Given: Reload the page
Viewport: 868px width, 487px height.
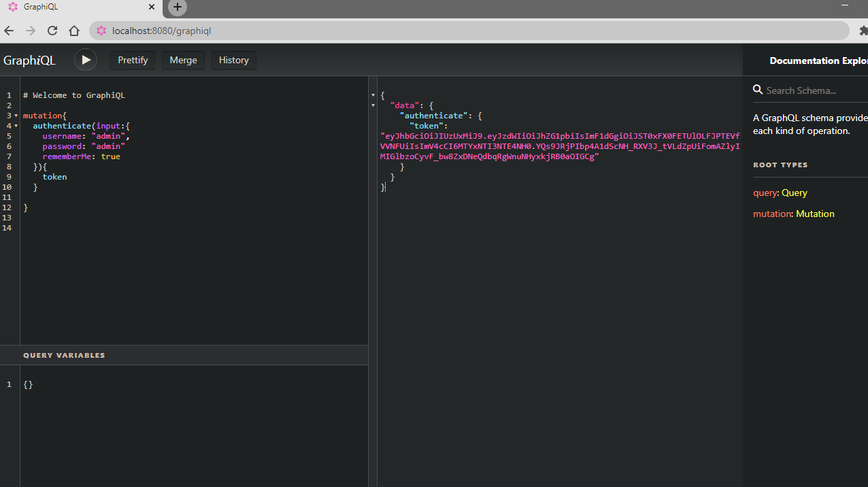Looking at the screenshot, I should tap(52, 31).
